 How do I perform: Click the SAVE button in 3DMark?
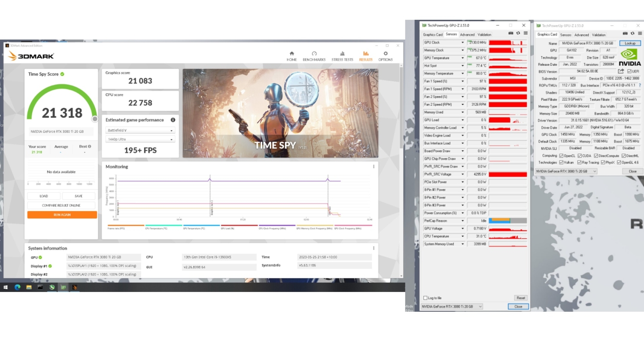point(79,196)
